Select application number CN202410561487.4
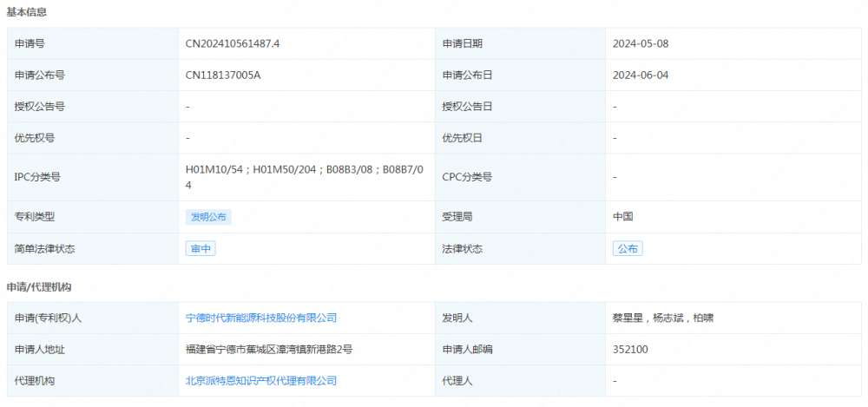The image size is (868, 407). (233, 43)
